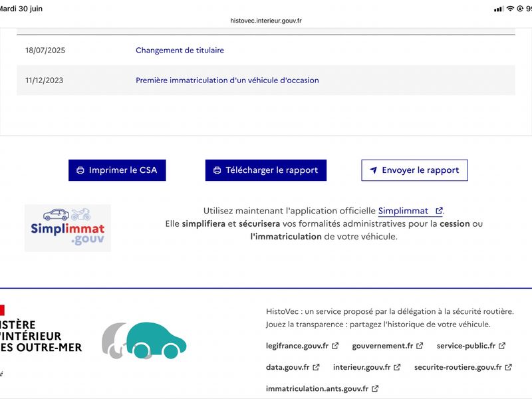Click the HistoVec teal car logo

point(144,340)
